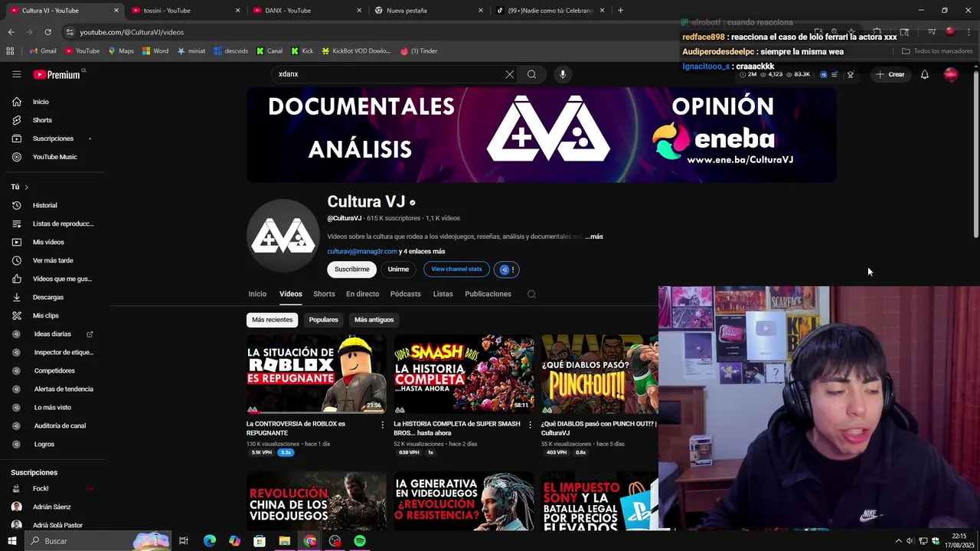This screenshot has width=980, height=551.
Task: Select Más recientes sort chip
Action: click(x=272, y=320)
